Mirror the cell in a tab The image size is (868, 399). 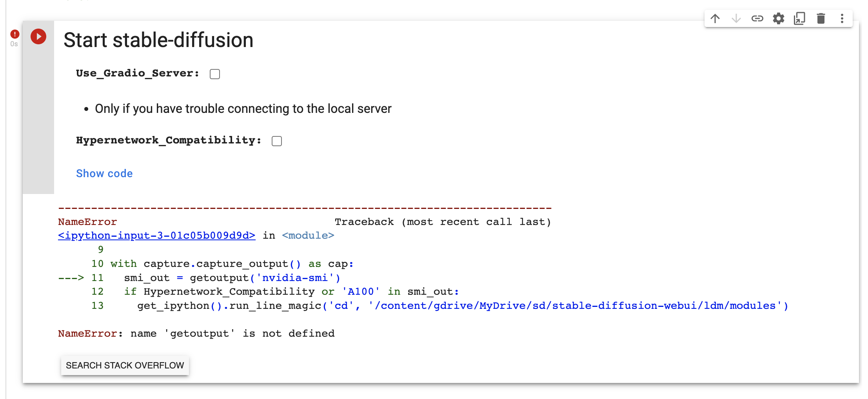[x=799, y=18]
